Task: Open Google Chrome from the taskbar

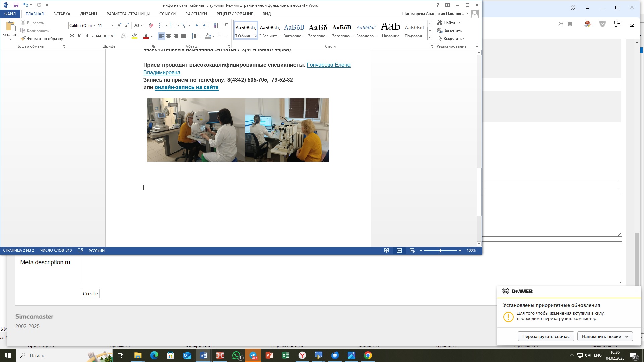Action: point(368,355)
